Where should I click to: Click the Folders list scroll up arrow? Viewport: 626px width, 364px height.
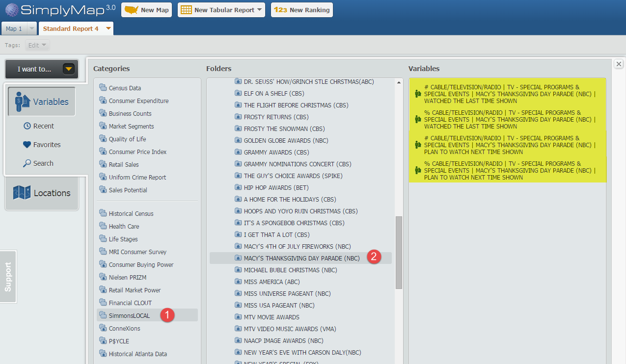(399, 82)
